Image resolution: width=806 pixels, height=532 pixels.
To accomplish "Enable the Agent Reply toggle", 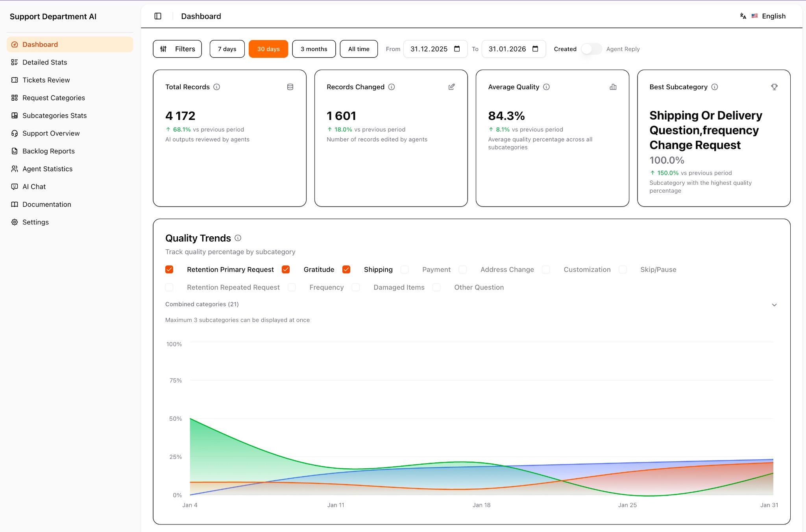I will [x=591, y=49].
